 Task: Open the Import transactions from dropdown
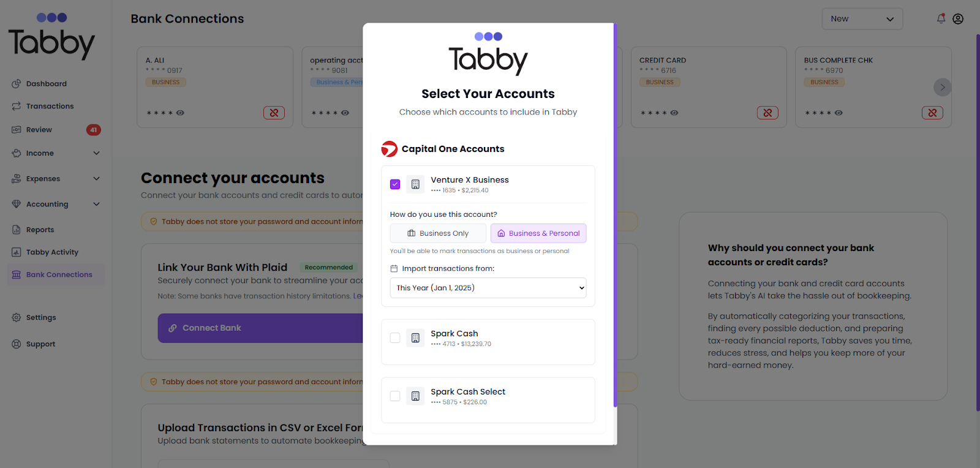(x=488, y=287)
